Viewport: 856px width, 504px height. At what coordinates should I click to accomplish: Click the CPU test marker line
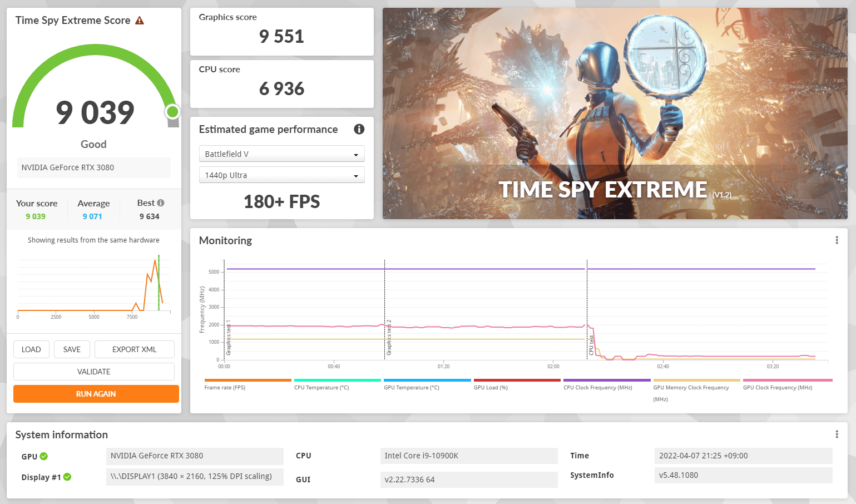click(x=587, y=310)
